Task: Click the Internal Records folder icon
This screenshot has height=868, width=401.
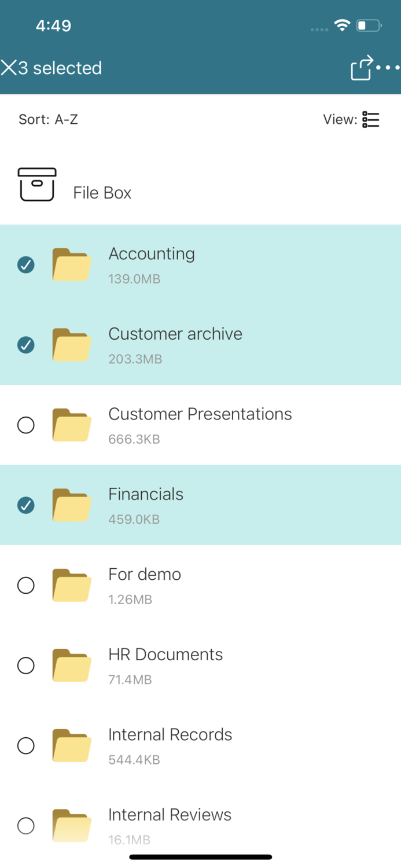Action: click(71, 746)
